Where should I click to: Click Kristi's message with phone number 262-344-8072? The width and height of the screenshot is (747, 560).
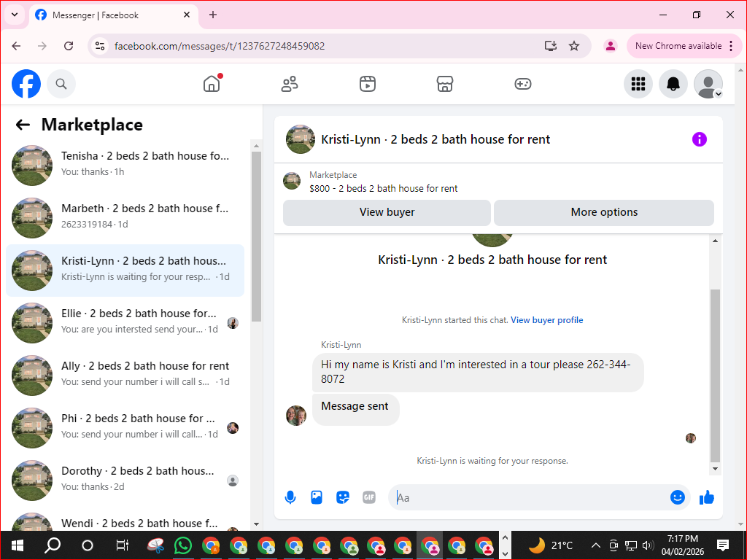tap(478, 372)
